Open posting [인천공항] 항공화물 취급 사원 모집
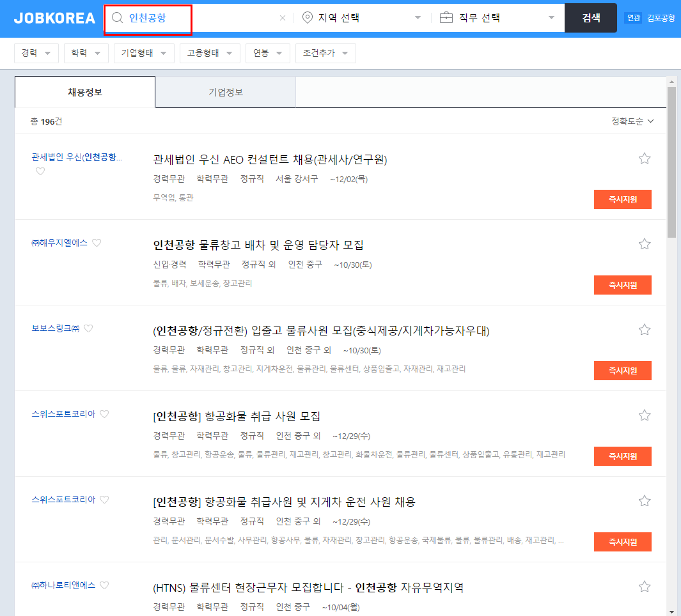Viewport: 681px width, 616px height. point(237,416)
